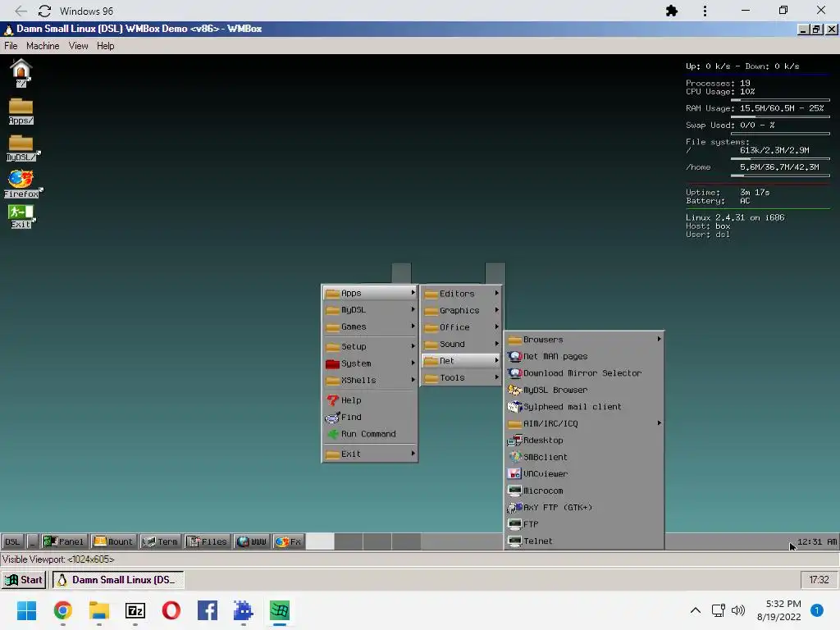Viewport: 840px width, 630px height.
Task: Open Sylpheed mail client
Action: point(584,407)
